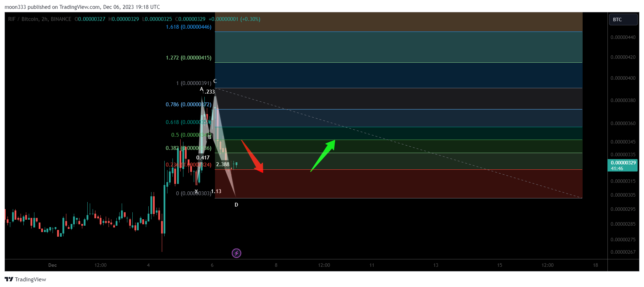Click the 0.00000360 price axis label

point(623,123)
